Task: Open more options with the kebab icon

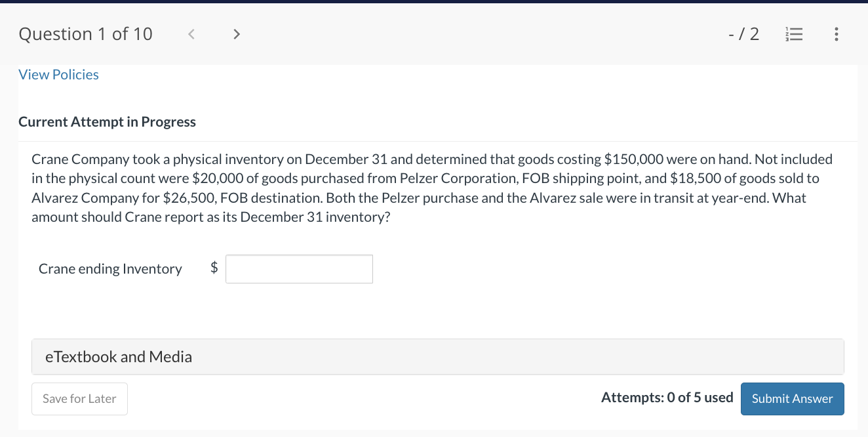Action: pos(837,34)
